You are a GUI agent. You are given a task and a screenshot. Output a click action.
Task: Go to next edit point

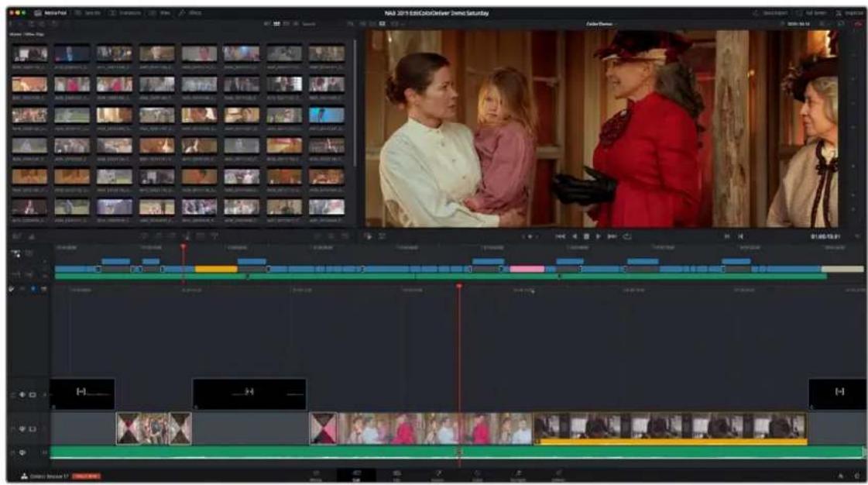[x=740, y=236]
